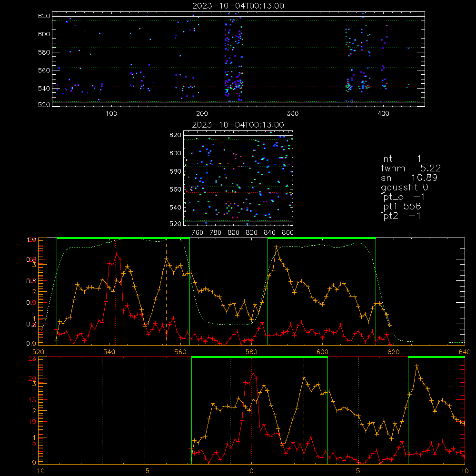Click x-axis label -10 on bottom plot
The height and width of the screenshot is (476, 476).
(x=38, y=471)
